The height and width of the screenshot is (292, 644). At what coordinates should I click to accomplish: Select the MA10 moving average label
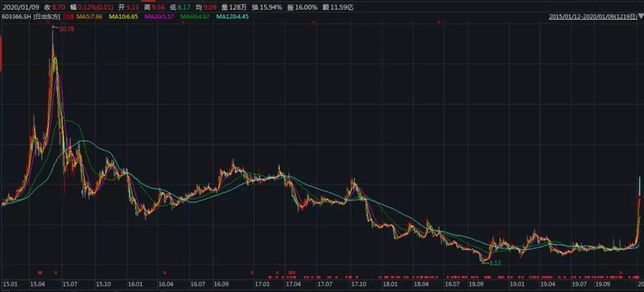point(123,17)
